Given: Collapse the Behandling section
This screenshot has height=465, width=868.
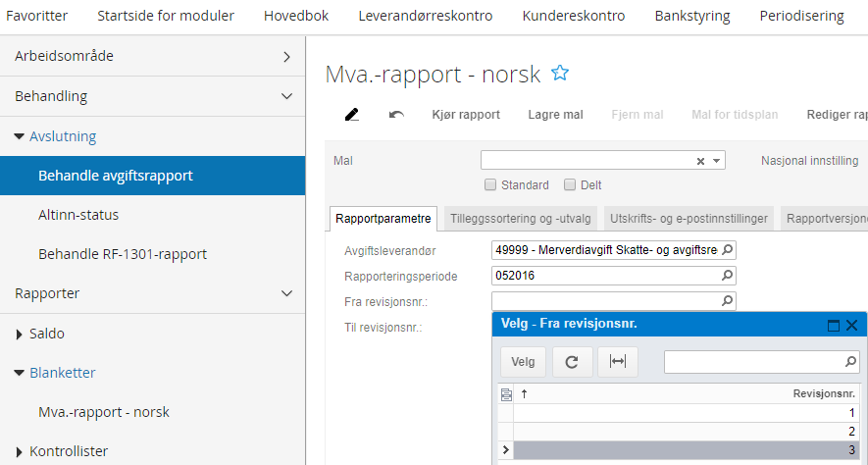Looking at the screenshot, I should pyautogui.click(x=286, y=96).
